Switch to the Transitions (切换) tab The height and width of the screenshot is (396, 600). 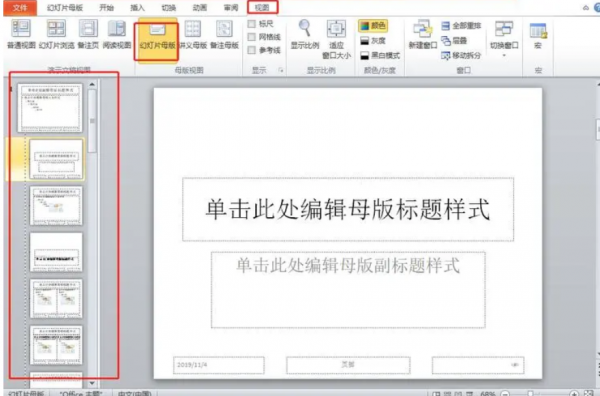pos(169,8)
